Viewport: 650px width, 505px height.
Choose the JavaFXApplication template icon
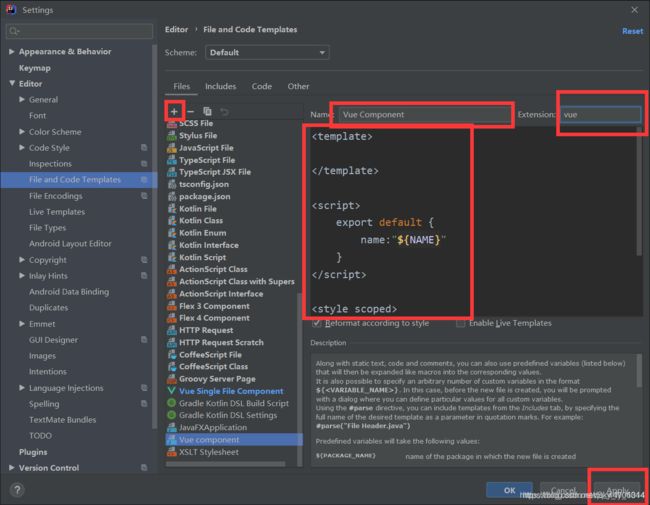(172, 427)
